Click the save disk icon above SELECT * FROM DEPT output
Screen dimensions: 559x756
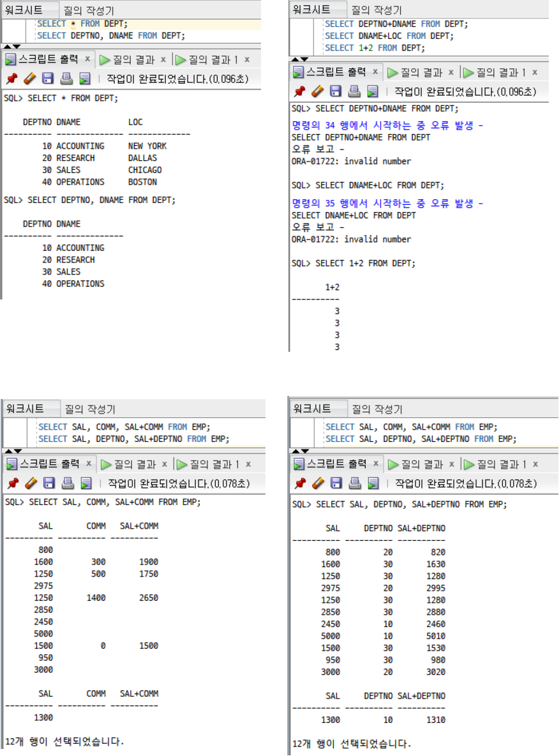point(48,79)
